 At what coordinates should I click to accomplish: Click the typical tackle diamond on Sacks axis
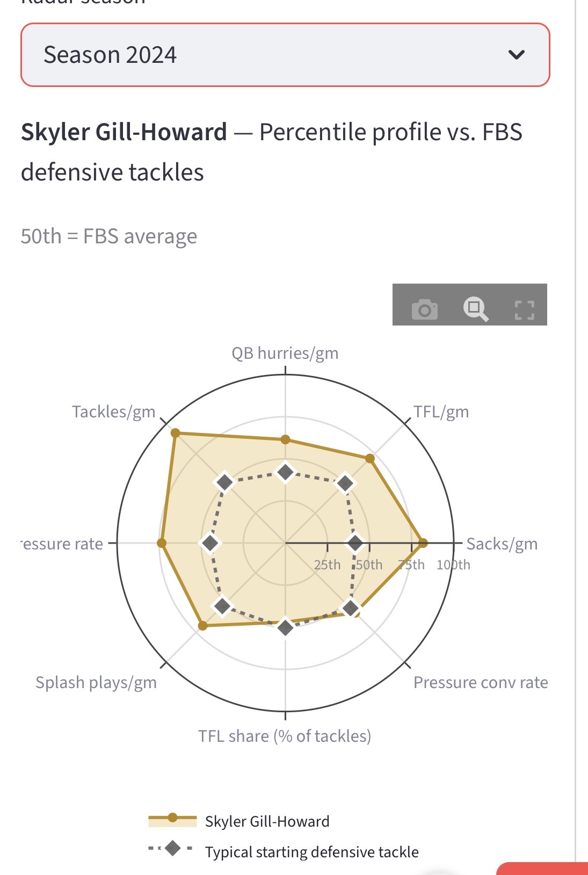point(355,543)
